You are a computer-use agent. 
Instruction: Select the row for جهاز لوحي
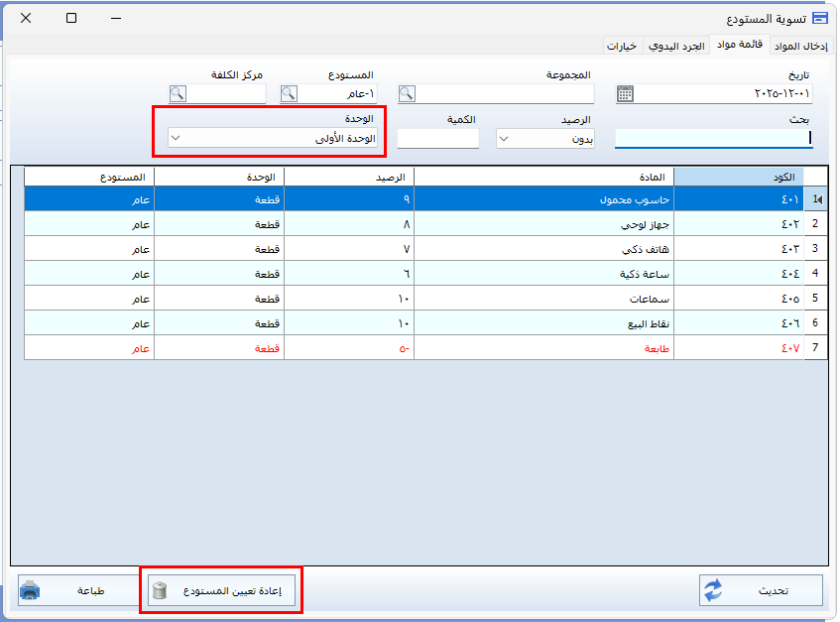coord(543,224)
